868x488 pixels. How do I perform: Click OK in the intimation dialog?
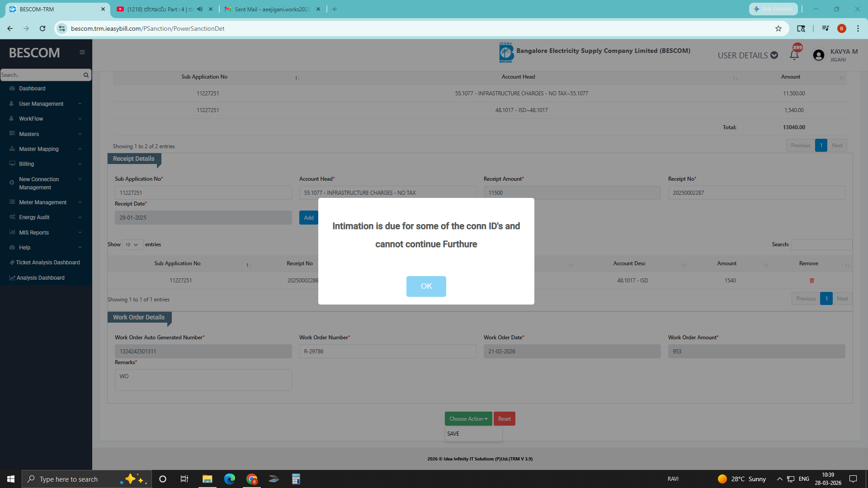426,286
